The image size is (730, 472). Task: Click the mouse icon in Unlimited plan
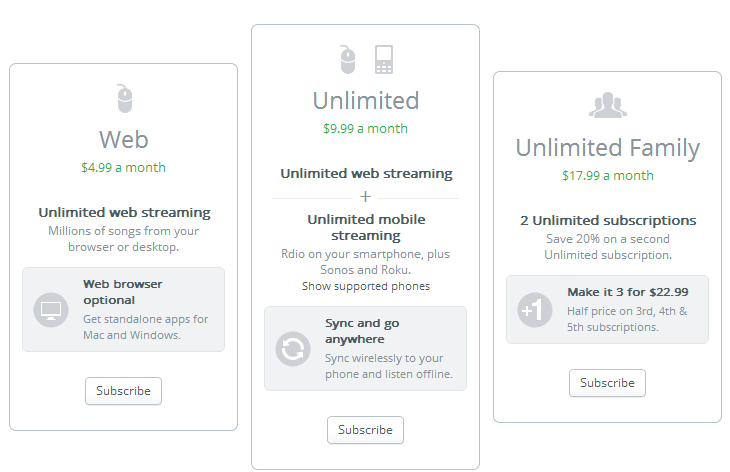pos(348,59)
